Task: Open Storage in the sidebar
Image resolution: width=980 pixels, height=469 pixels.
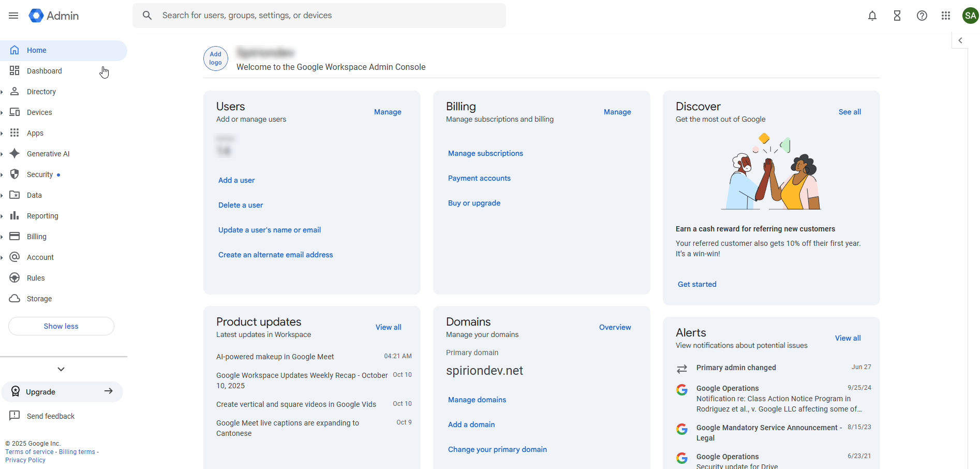Action: [39, 299]
